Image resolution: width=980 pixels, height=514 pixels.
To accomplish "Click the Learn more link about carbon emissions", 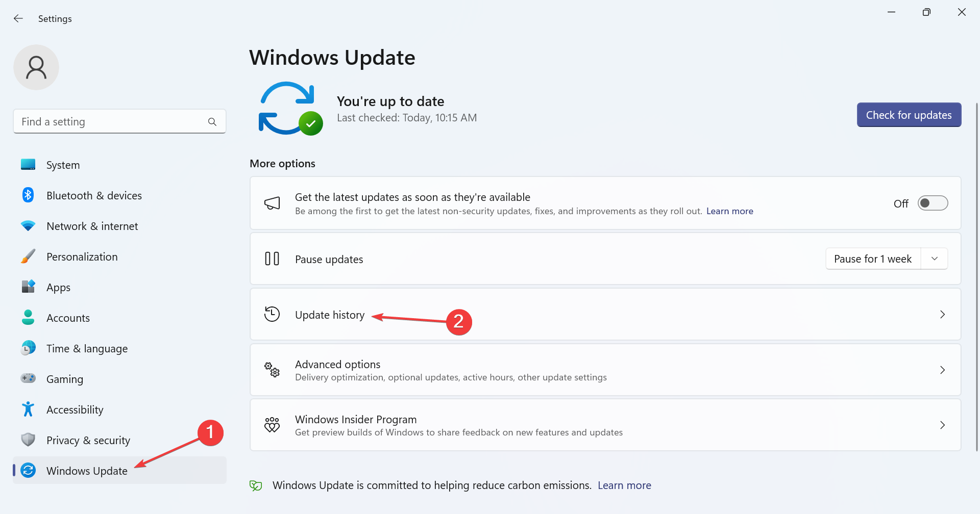I will [x=624, y=485].
